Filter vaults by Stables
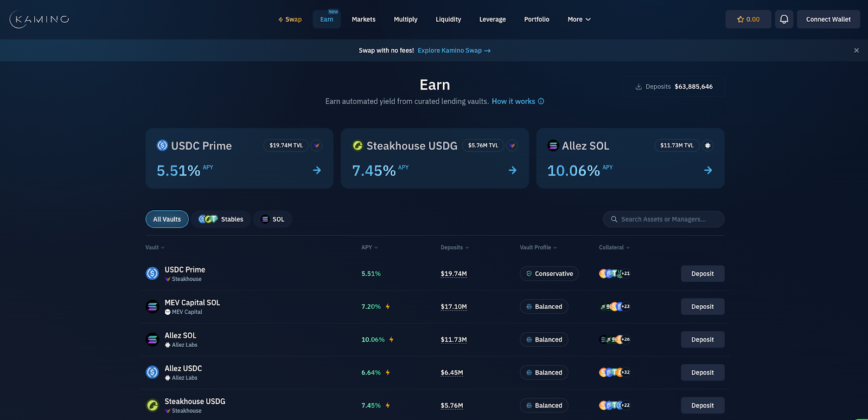Viewport: 868px width, 420px height. point(221,219)
